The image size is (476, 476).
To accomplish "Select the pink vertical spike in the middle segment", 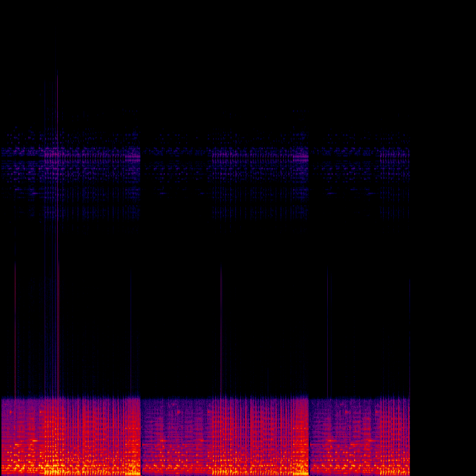I will (221, 325).
